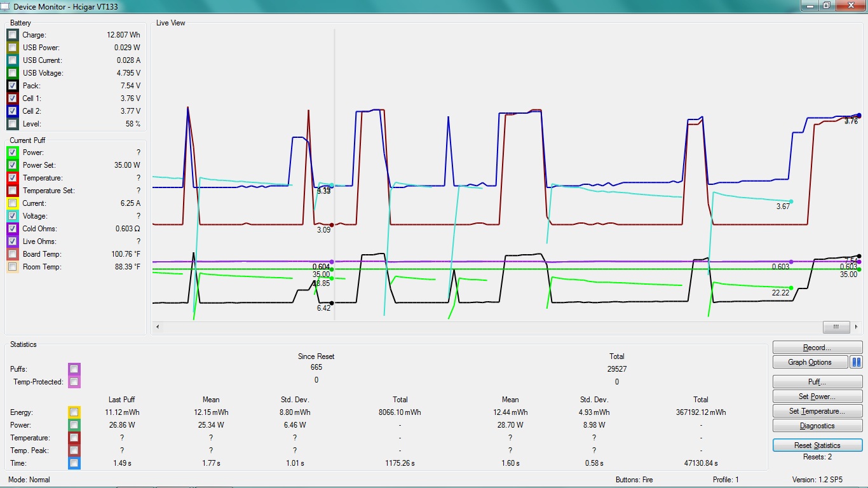Enable the Charge graph checkbox
868x488 pixels.
13,35
